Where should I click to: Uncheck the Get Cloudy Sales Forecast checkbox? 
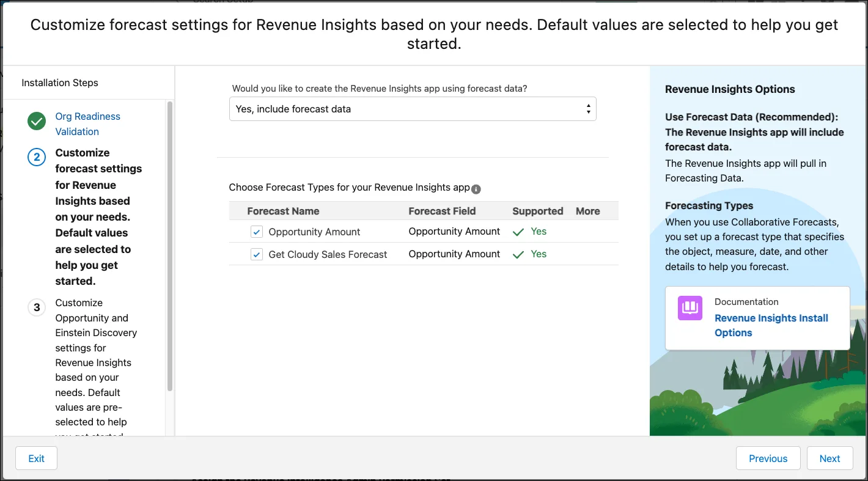click(x=257, y=254)
